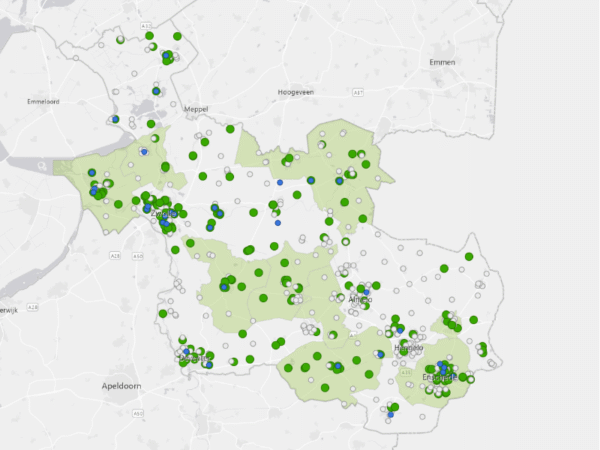The image size is (600, 450).
Task: Click the A37 road shield near Hoogeveen
Action: [x=358, y=90]
